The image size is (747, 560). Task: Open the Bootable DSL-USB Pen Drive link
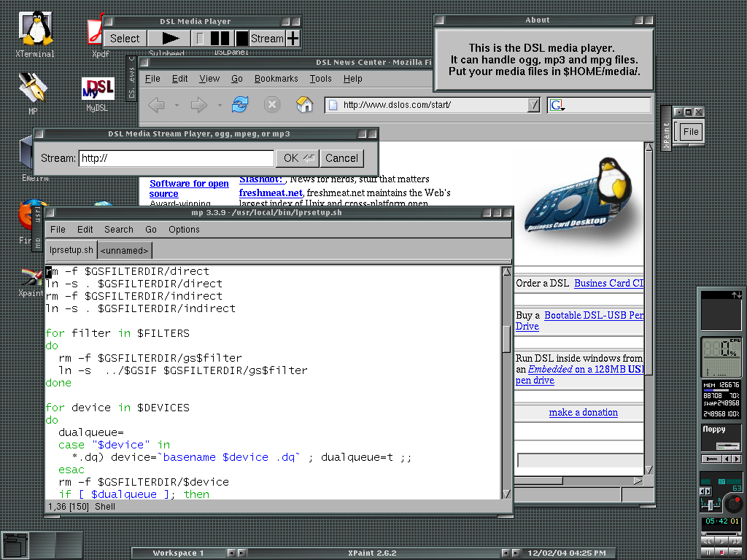click(580, 321)
